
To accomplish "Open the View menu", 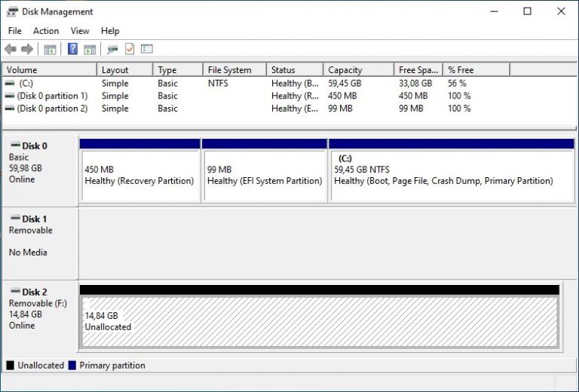I will tap(80, 31).
